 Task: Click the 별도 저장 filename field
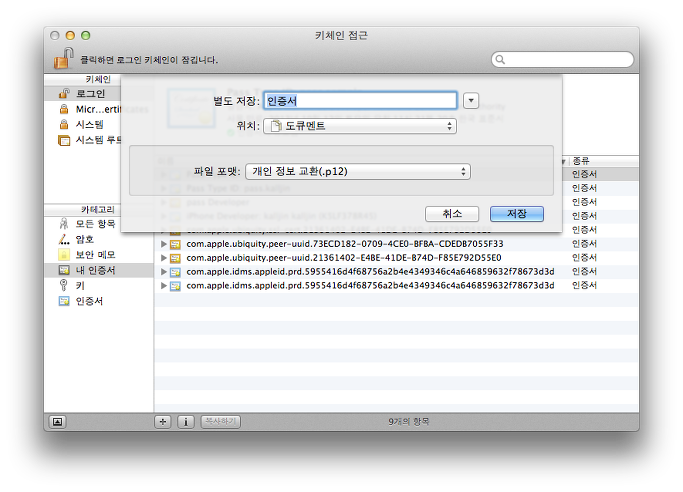360,101
